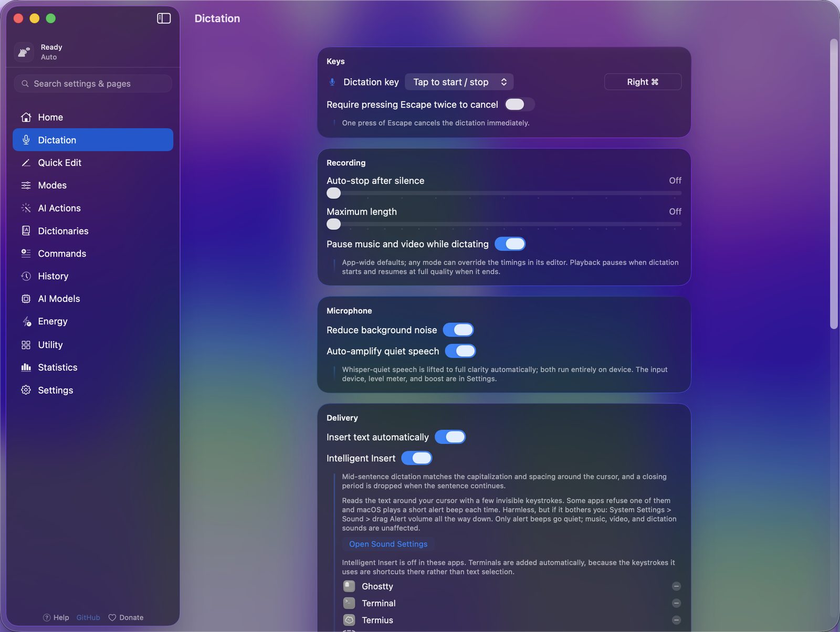This screenshot has height=632, width=840.
Task: Disable Pause music and video while dictating
Action: (510, 244)
